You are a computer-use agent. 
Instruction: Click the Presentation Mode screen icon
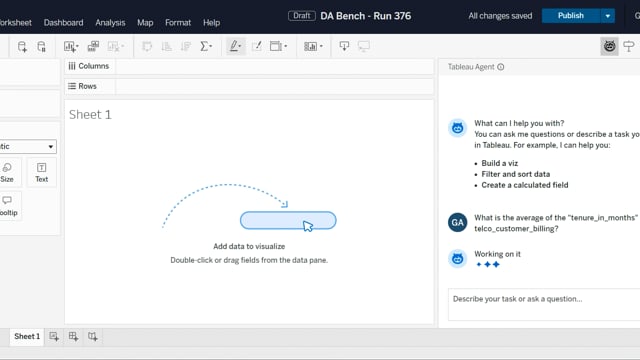[x=364, y=46]
